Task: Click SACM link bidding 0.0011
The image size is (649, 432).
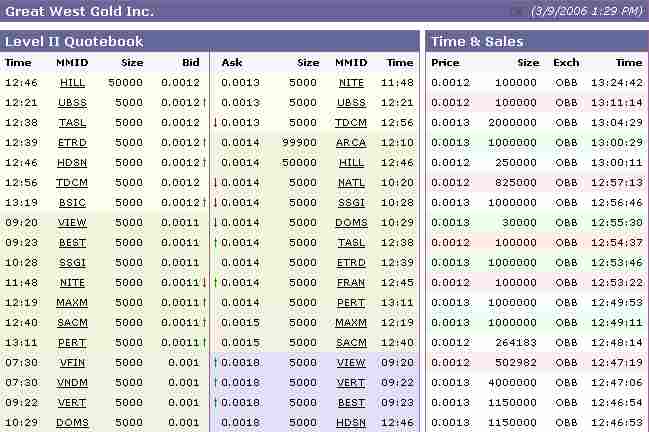Action: [72, 323]
